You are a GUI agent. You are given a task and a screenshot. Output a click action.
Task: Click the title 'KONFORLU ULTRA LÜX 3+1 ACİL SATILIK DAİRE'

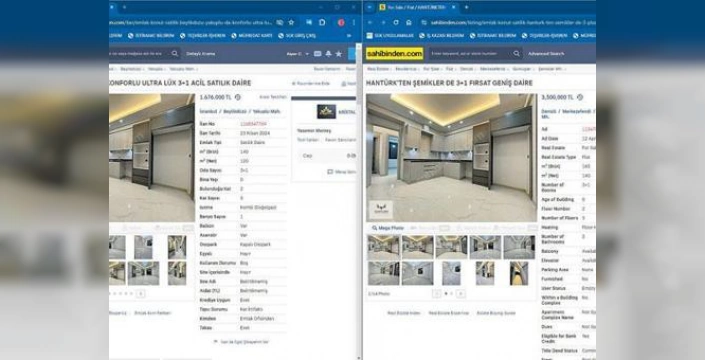coord(180,83)
